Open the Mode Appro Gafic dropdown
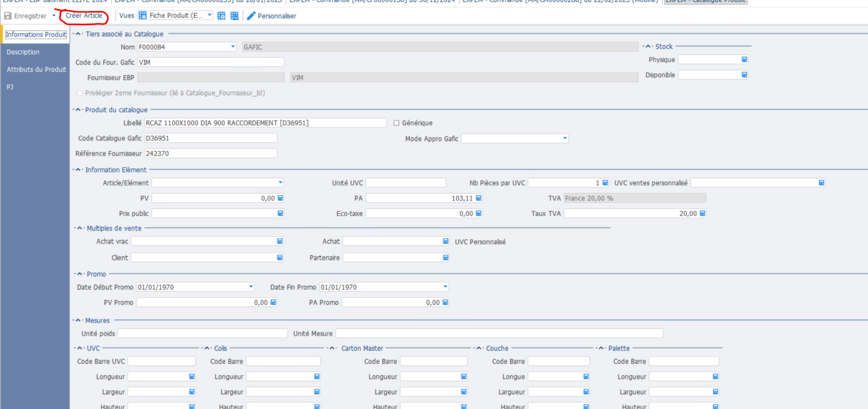Screen dimensions: 868x409 tap(565, 139)
